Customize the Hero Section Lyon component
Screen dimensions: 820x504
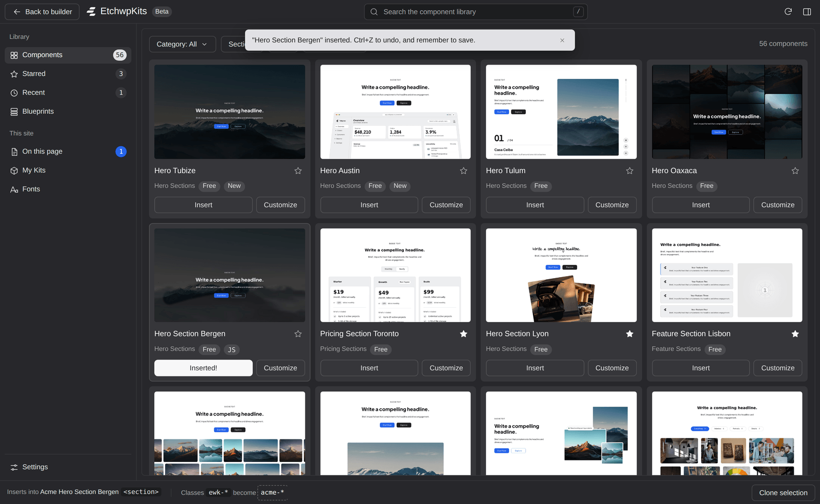612,368
